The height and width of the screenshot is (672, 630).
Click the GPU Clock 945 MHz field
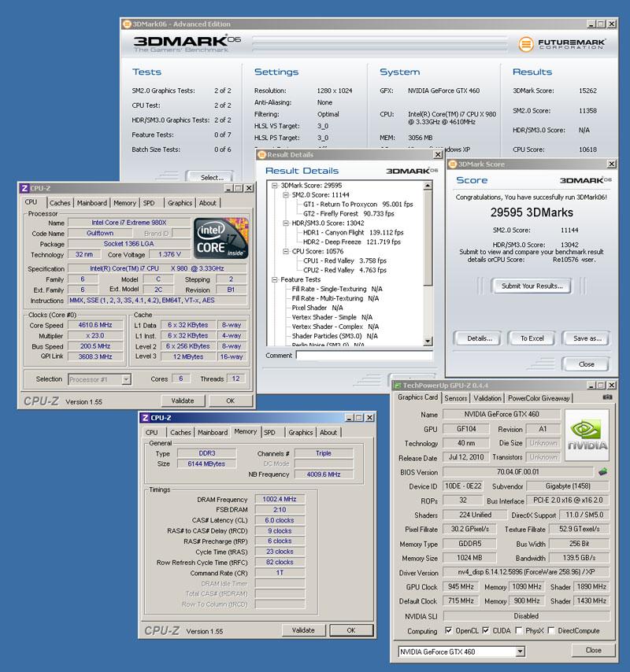point(461,587)
